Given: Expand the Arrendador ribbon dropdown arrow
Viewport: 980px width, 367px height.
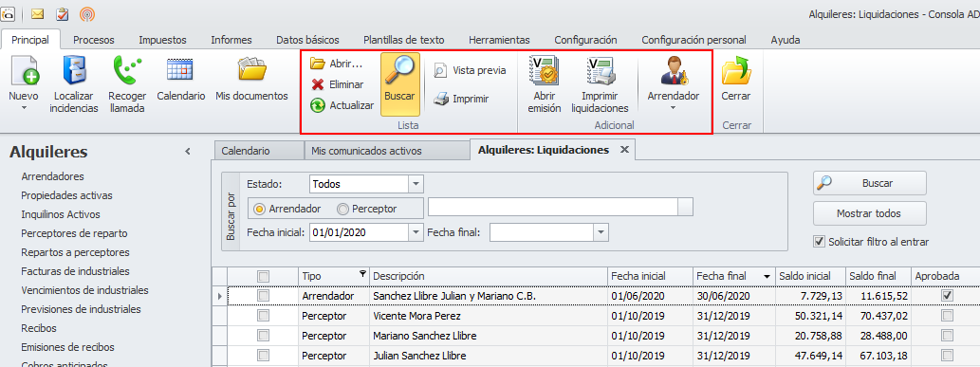Looking at the screenshot, I should 674,108.
